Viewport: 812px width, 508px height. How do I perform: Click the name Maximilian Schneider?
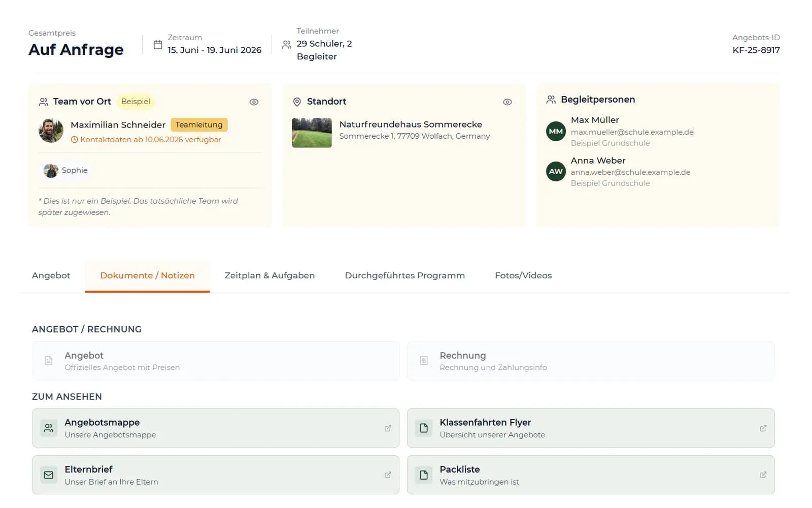118,125
